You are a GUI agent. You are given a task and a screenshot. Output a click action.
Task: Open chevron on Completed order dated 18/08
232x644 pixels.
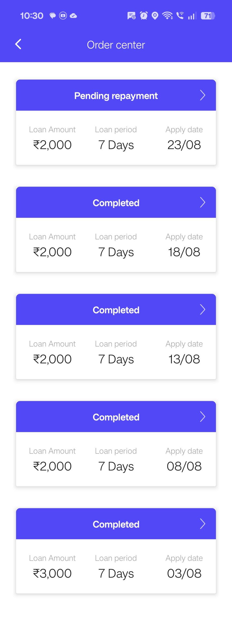203,203
